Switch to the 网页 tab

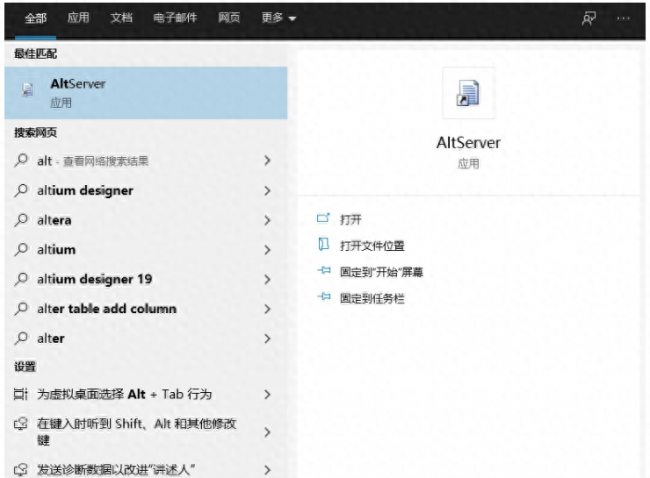point(229,17)
